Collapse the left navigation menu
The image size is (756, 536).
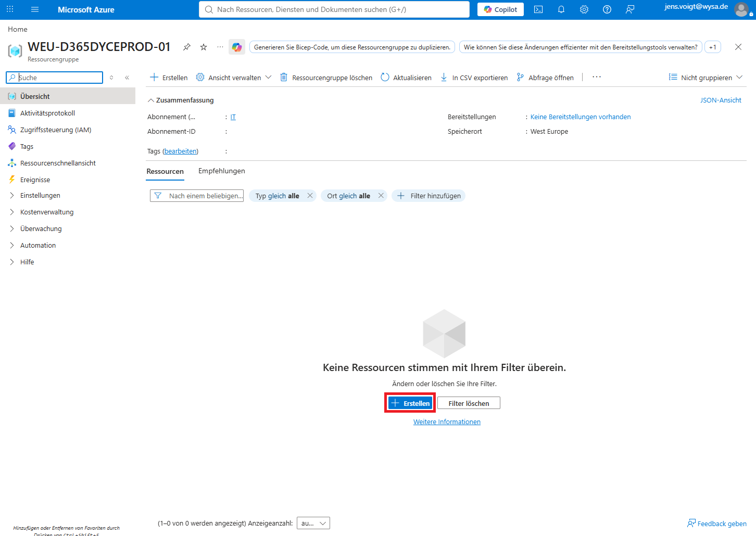[127, 78]
